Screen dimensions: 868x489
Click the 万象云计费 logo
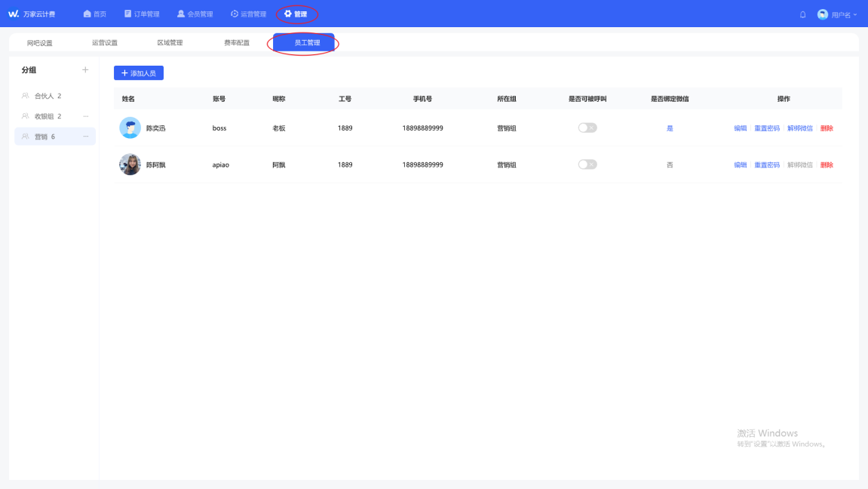(32, 14)
